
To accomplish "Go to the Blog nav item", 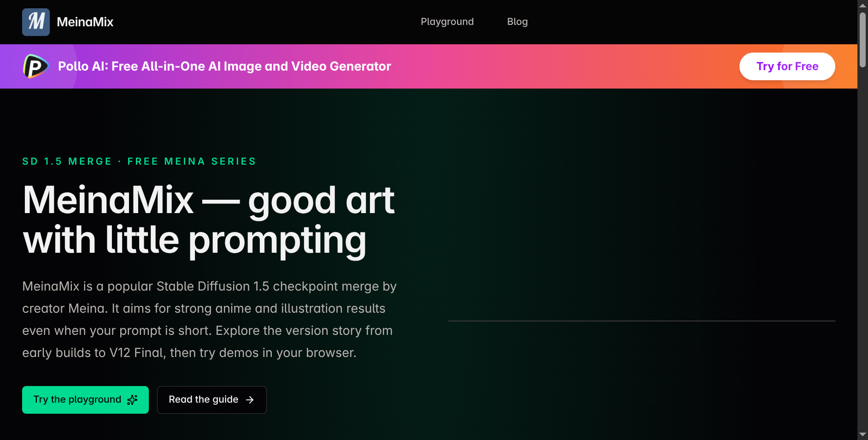I will (x=517, y=22).
